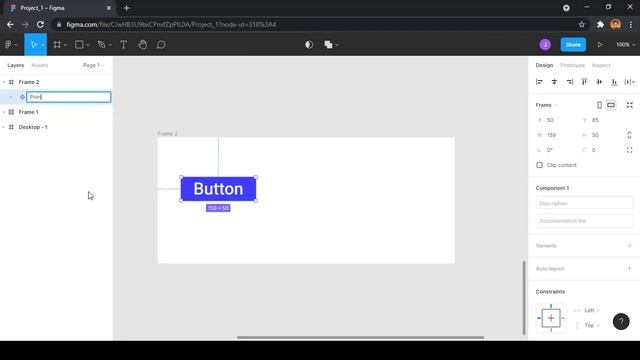The height and width of the screenshot is (360, 640).
Task: Click the boolean operations icon
Action: (328, 44)
